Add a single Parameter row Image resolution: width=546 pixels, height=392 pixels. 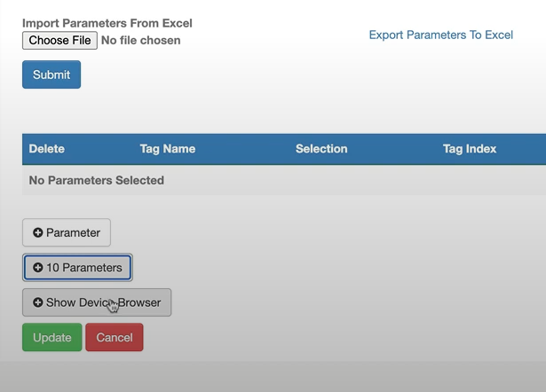pyautogui.click(x=67, y=232)
